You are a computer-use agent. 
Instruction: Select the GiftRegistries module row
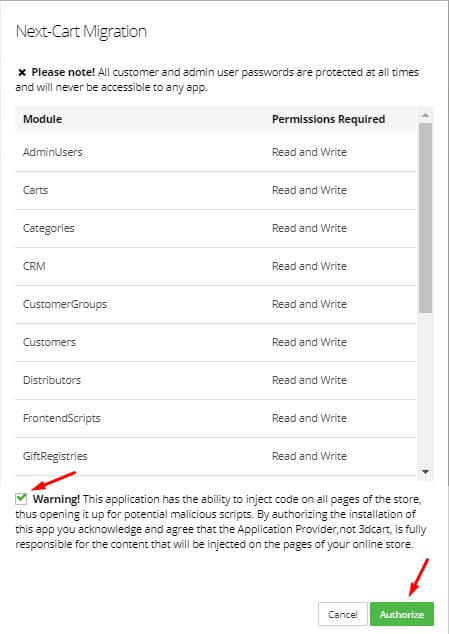point(216,456)
